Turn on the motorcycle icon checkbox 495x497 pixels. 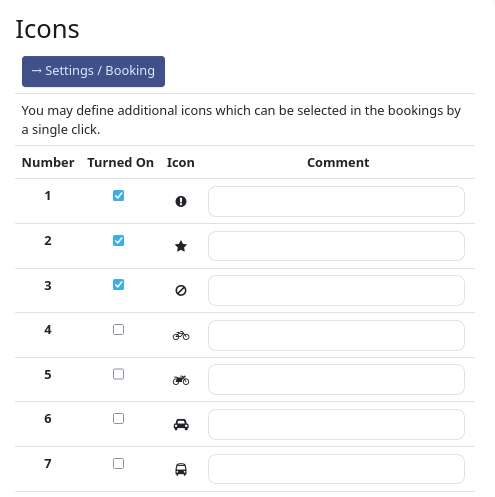[118, 374]
